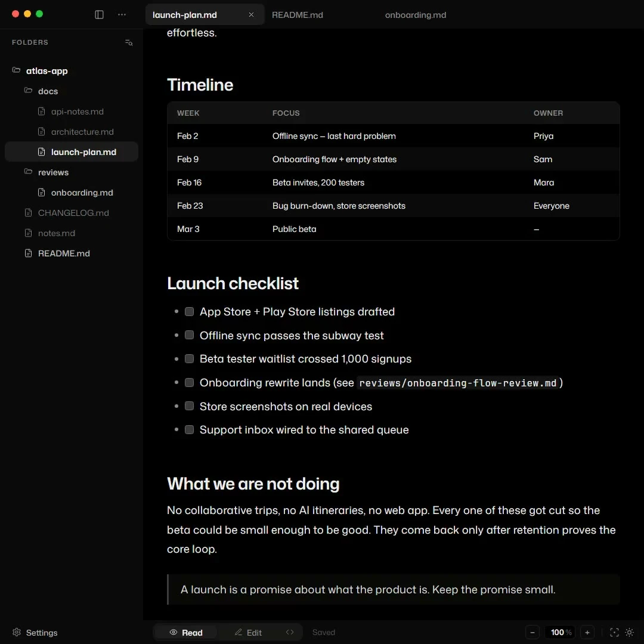The width and height of the screenshot is (644, 644).
Task: Click the reviews/onboarding-flow-review.md code reference
Action: tap(457, 383)
